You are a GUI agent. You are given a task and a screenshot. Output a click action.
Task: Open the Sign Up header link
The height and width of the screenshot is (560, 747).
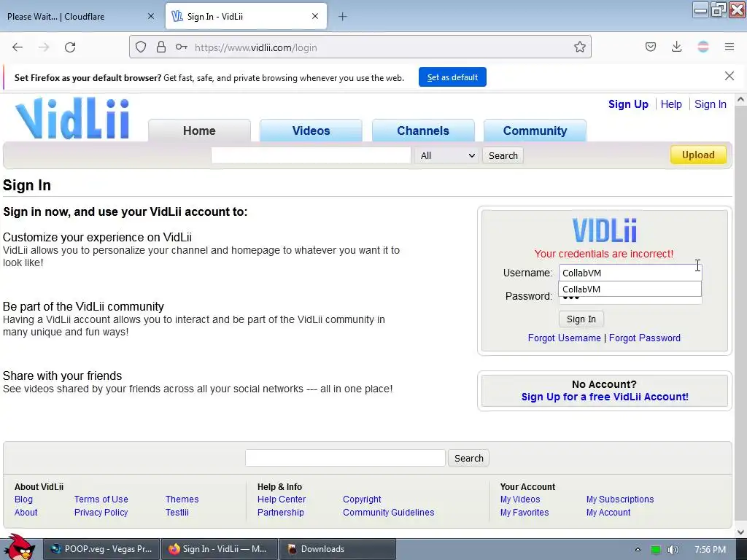click(x=628, y=104)
